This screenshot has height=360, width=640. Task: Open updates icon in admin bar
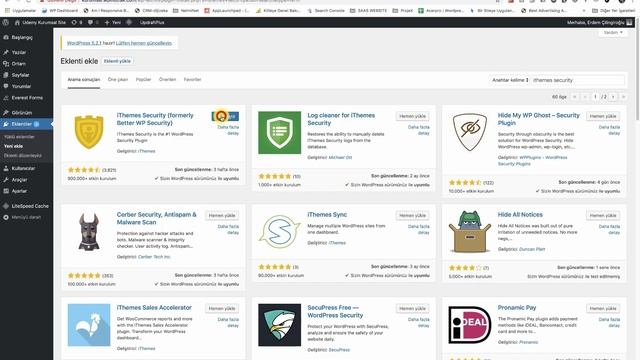[77, 22]
